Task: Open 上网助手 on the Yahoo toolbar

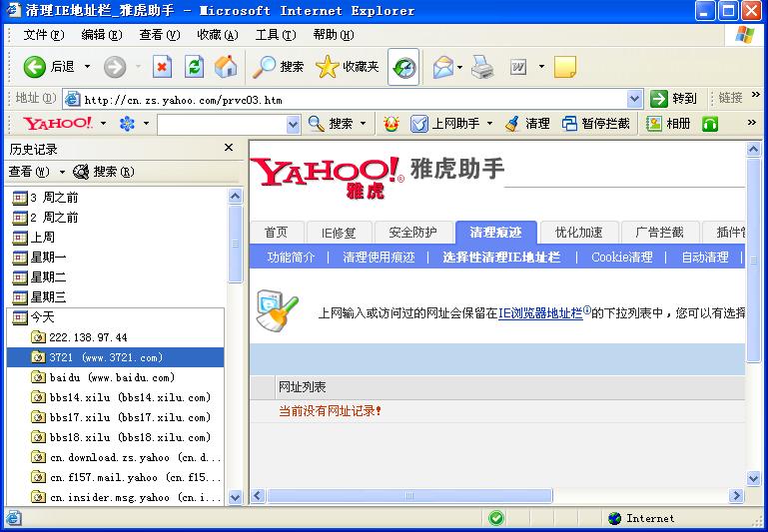Action: tap(444, 124)
